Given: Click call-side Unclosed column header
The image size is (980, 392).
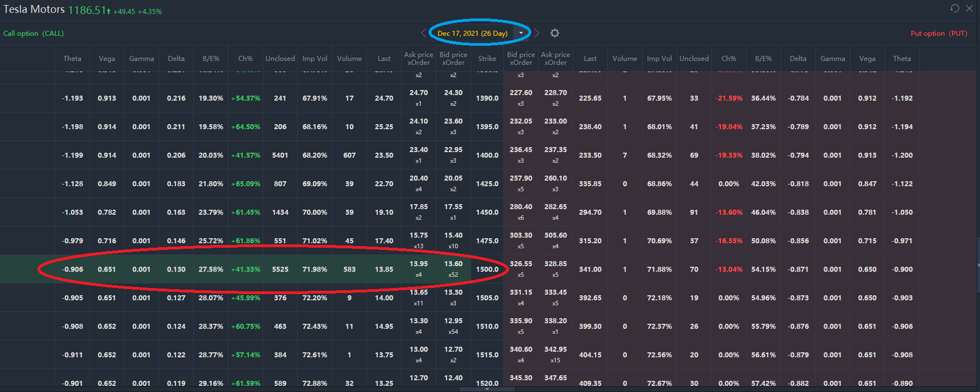Looking at the screenshot, I should [280, 58].
